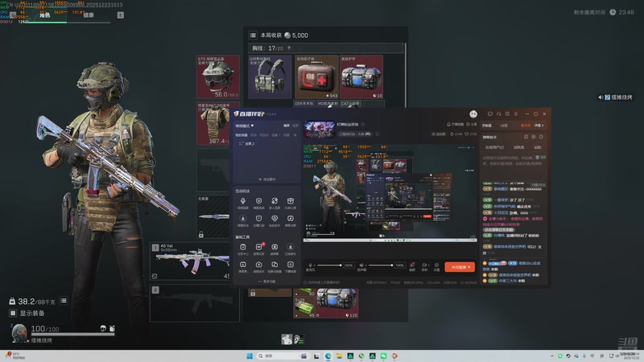Adjust the microphone volume slider
This screenshot has height=362, width=644.
[329, 265]
